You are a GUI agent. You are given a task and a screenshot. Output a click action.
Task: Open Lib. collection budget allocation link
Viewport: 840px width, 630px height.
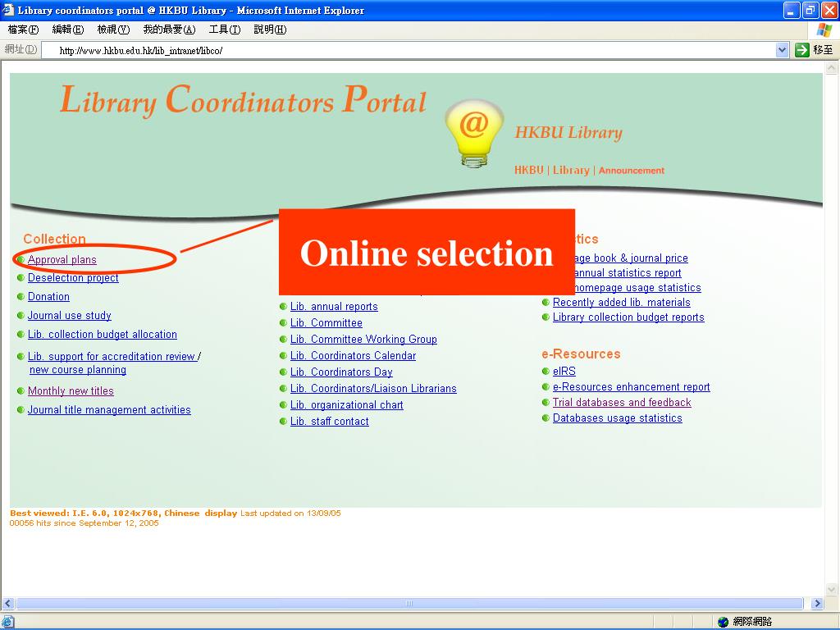pyautogui.click(x=103, y=335)
